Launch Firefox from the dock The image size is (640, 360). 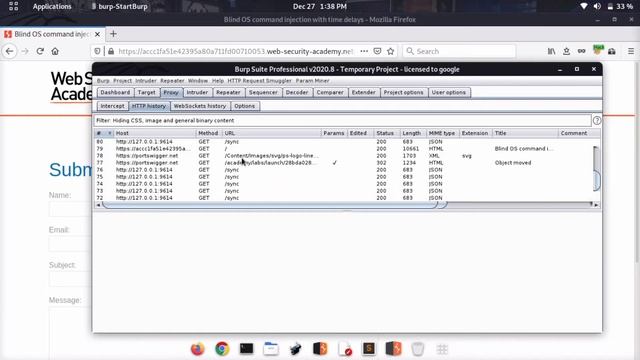[x=198, y=349]
